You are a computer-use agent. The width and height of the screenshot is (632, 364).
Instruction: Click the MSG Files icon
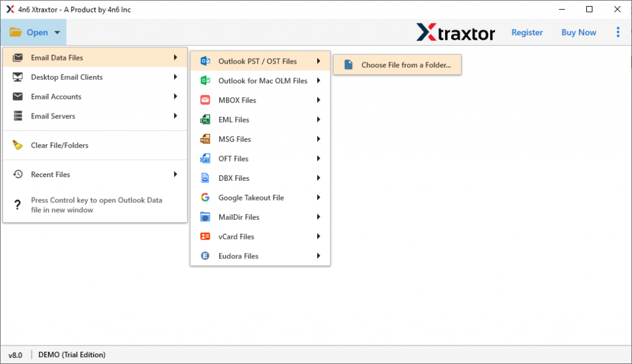tap(205, 139)
